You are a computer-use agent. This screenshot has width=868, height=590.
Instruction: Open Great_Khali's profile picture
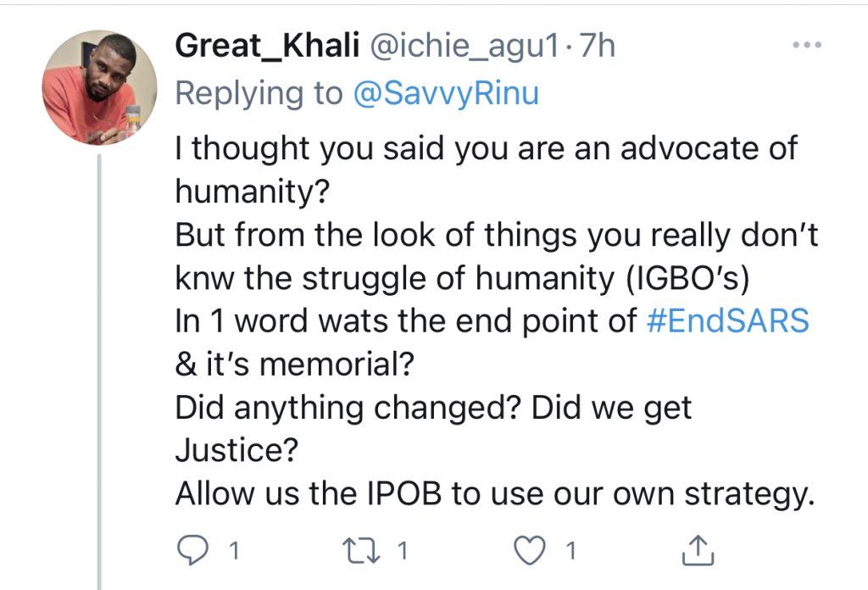[100, 87]
